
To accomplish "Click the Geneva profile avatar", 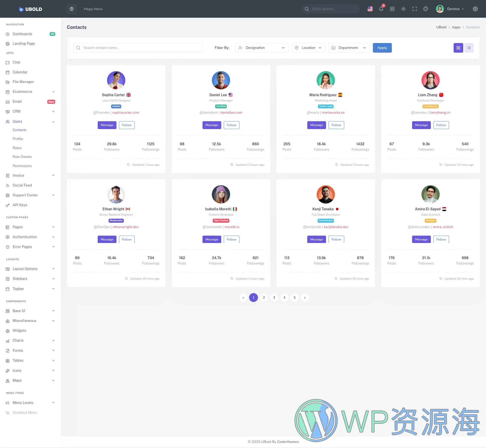I will [440, 9].
